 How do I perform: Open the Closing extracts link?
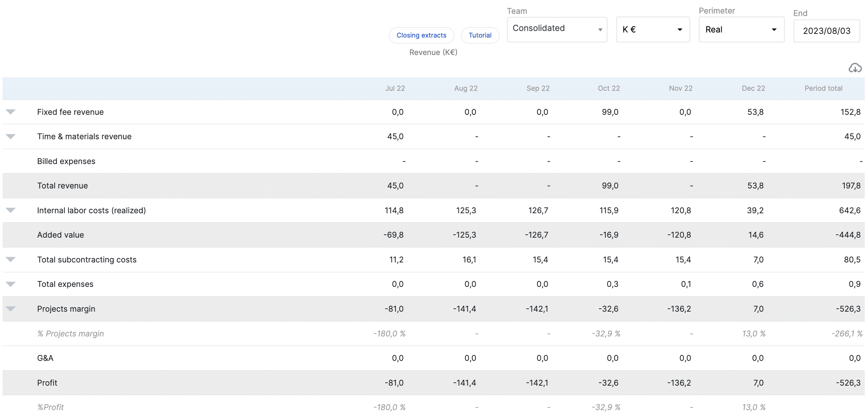click(x=421, y=35)
